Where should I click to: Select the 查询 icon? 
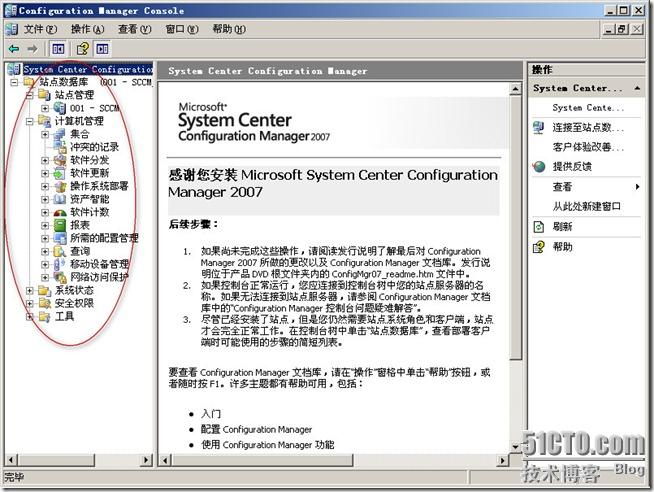click(x=60, y=251)
